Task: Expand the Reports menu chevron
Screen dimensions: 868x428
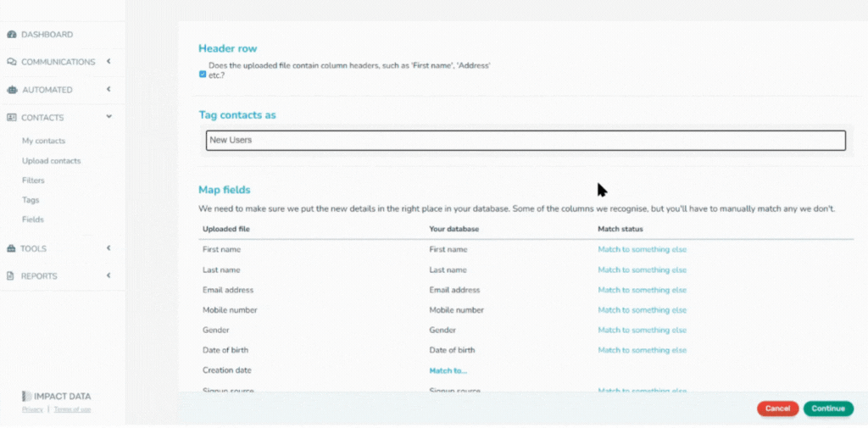Action: tap(109, 275)
